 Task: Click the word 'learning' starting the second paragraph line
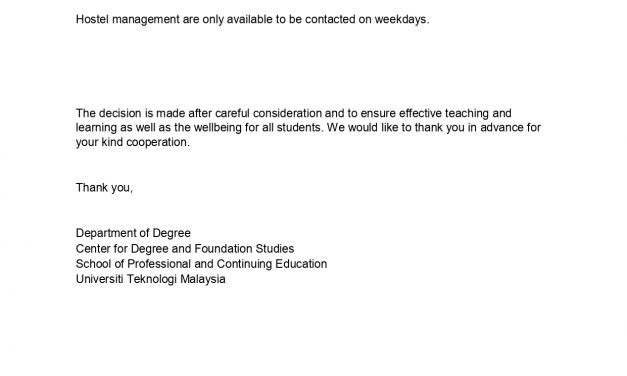click(x=96, y=128)
